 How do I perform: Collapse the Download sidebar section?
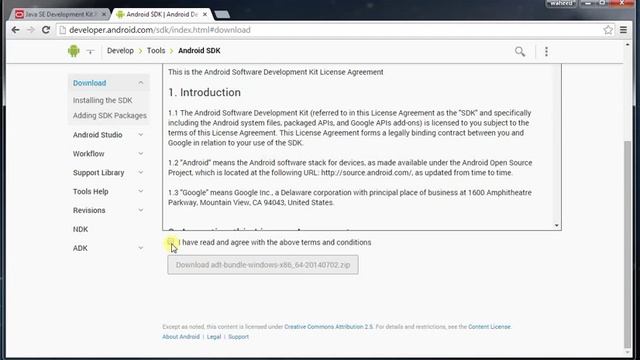tap(141, 83)
